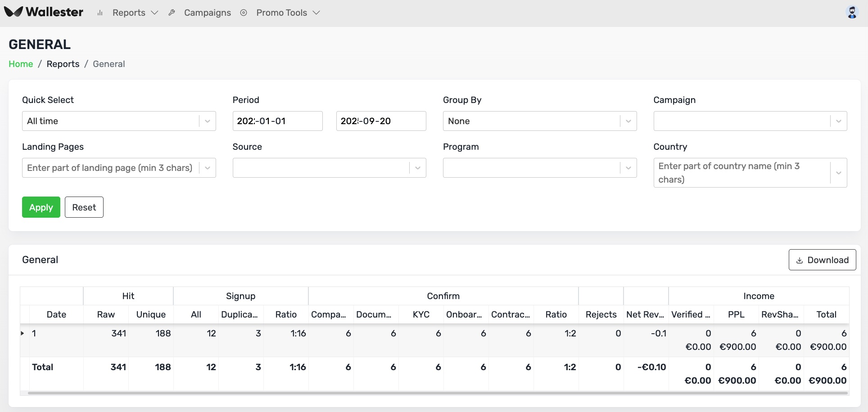Click the Reports bar chart icon
Viewport: 868px width, 412px height.
tap(100, 13)
